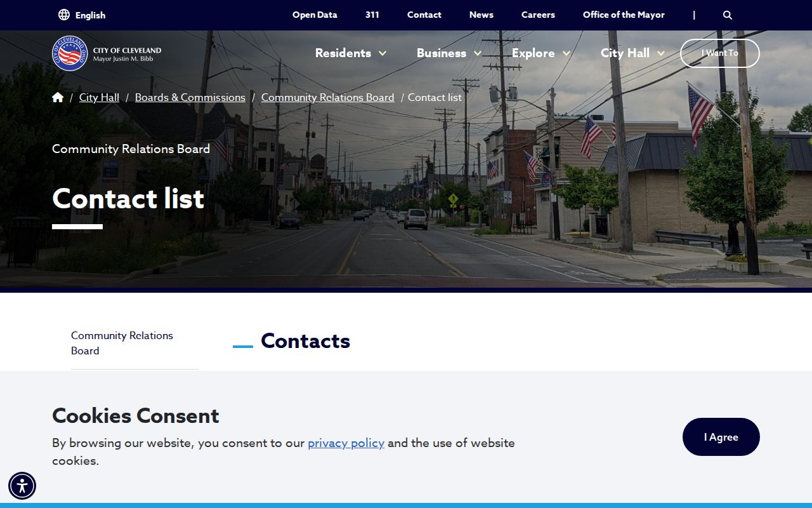Viewport: 812px width, 508px height.
Task: Follow Community Relations Board breadcrumb link
Action: point(328,97)
